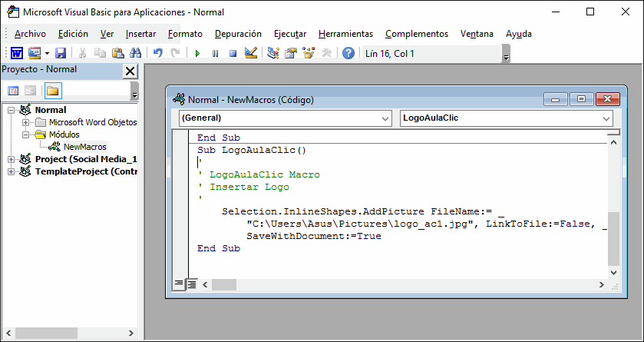Open the Edición menu
Image resolution: width=644 pixels, height=342 pixels.
[x=73, y=34]
